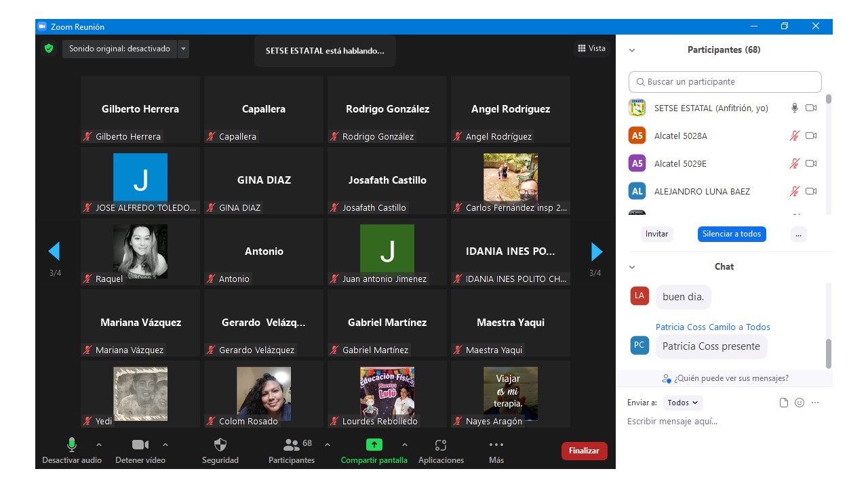This screenshot has height=488, width=868.
Task: Click the Invitar button
Action: 656,234
